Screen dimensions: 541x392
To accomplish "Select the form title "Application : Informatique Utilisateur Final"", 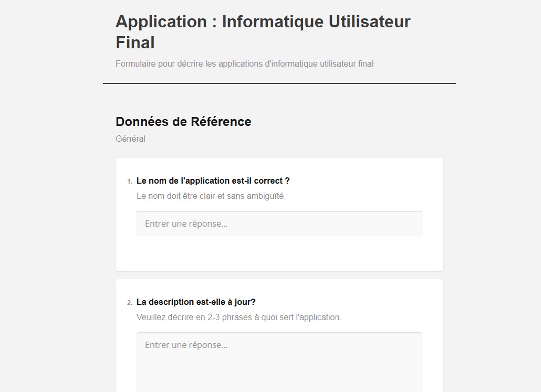I will [x=263, y=31].
